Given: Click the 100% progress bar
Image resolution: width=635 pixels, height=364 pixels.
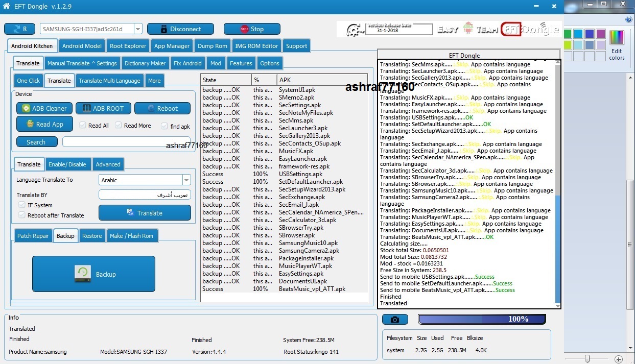Looking at the screenshot, I should [482, 319].
